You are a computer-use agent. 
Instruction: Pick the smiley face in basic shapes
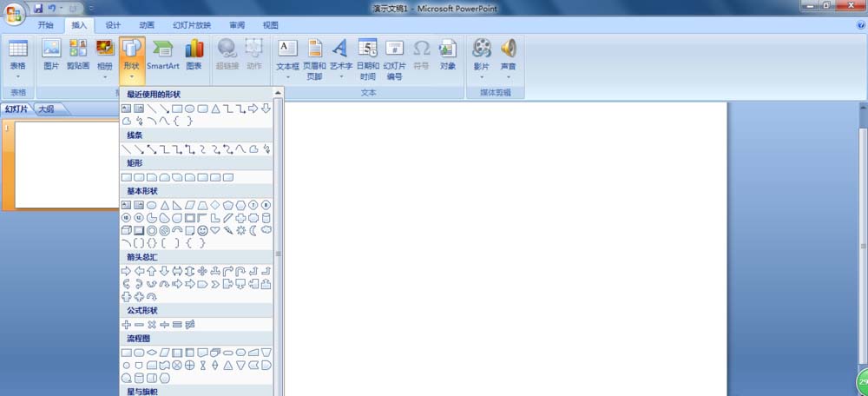202,230
